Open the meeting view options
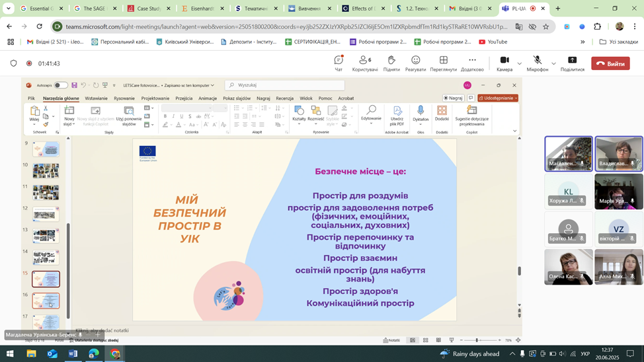The width and height of the screenshot is (644, 362). 443,63
